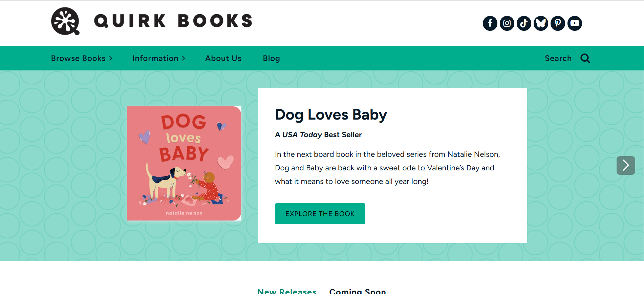Open the Dog Loves Baby cover image
This screenshot has height=294, width=644.
click(x=184, y=163)
